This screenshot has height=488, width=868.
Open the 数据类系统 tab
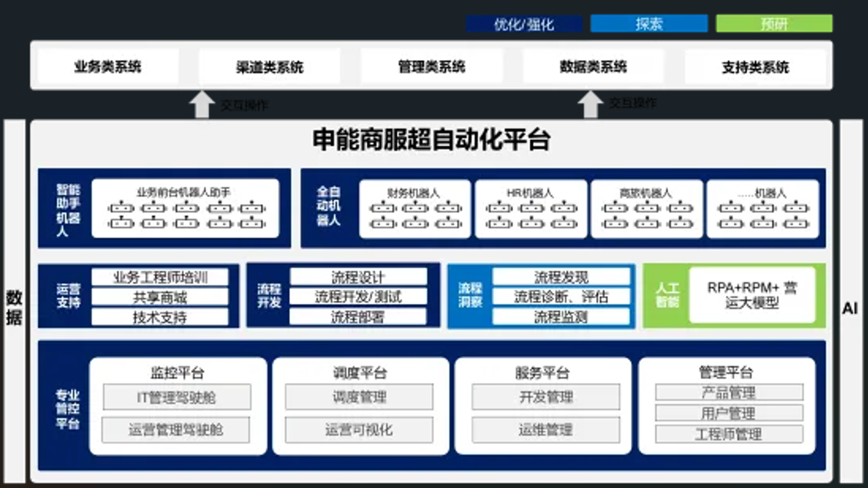(x=593, y=66)
